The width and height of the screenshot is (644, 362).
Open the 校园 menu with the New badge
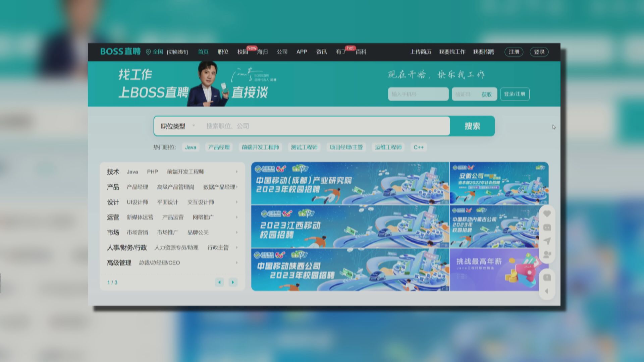[x=243, y=52]
